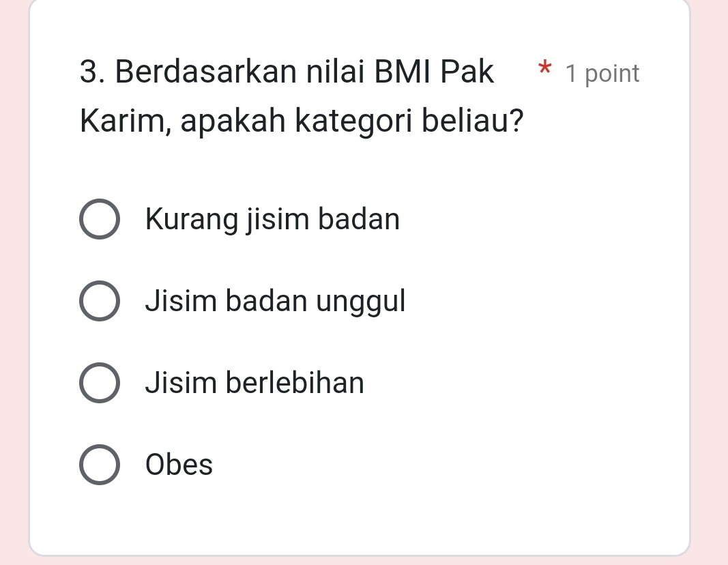
Task: Tap the "Jisim berlebihan" option label
Action: tap(255, 383)
